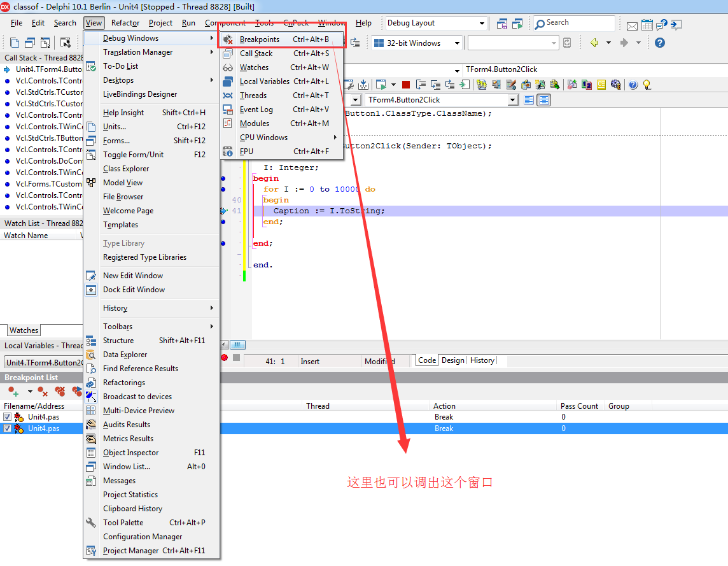Open the Help menu
The width and height of the screenshot is (728, 566).
[x=363, y=23]
